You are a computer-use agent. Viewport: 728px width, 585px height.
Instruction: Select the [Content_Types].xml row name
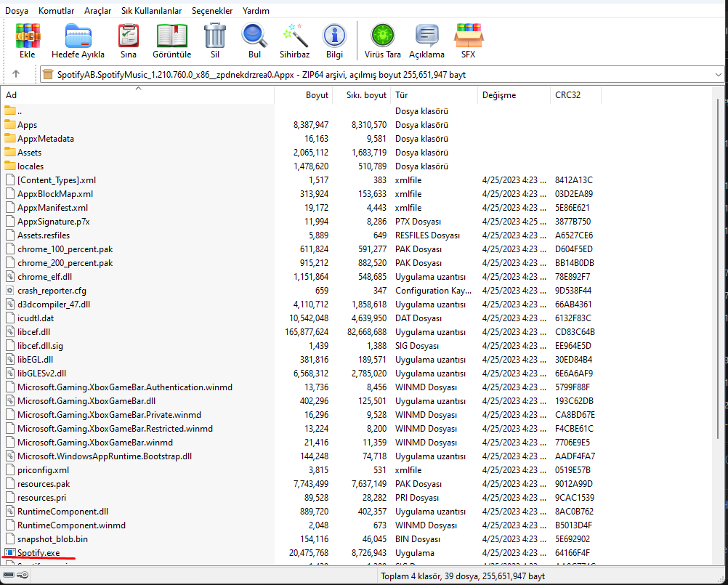pyautogui.click(x=57, y=179)
